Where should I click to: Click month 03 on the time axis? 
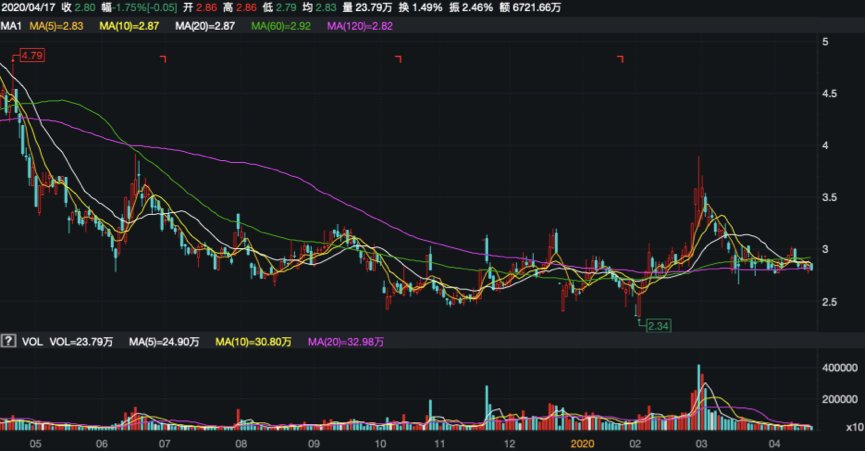coord(701,441)
